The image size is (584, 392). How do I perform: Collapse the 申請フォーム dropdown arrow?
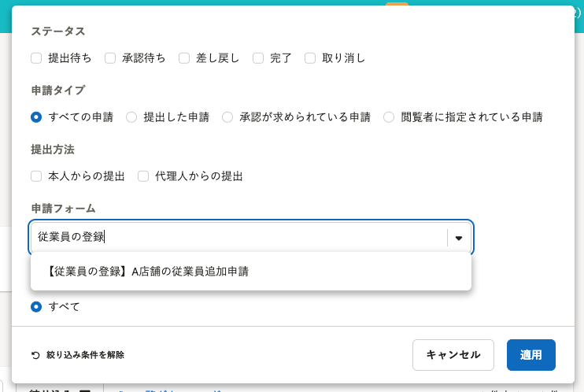(x=459, y=237)
